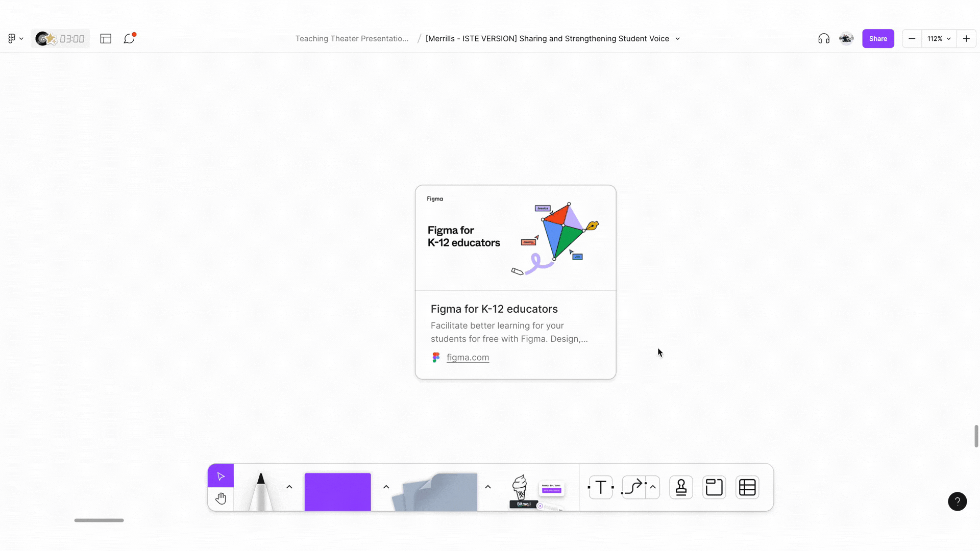
Task: Select the Connector arrow tool
Action: [x=635, y=487]
